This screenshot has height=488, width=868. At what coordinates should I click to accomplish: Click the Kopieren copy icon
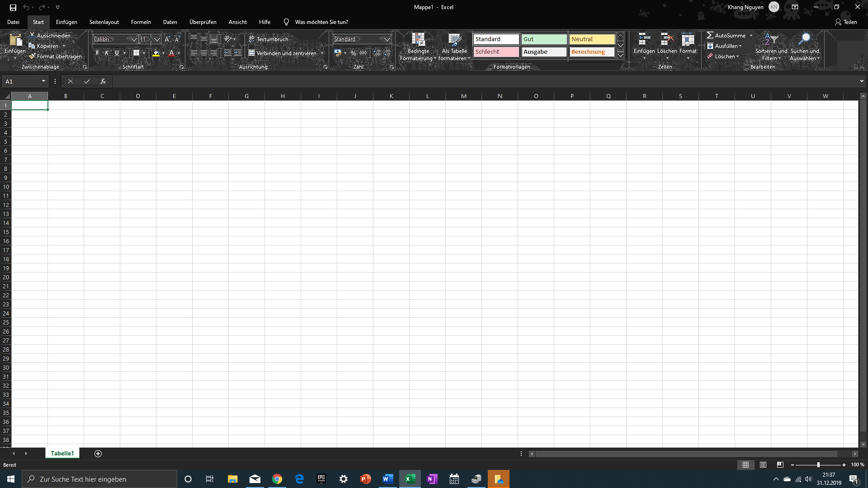tap(32, 46)
